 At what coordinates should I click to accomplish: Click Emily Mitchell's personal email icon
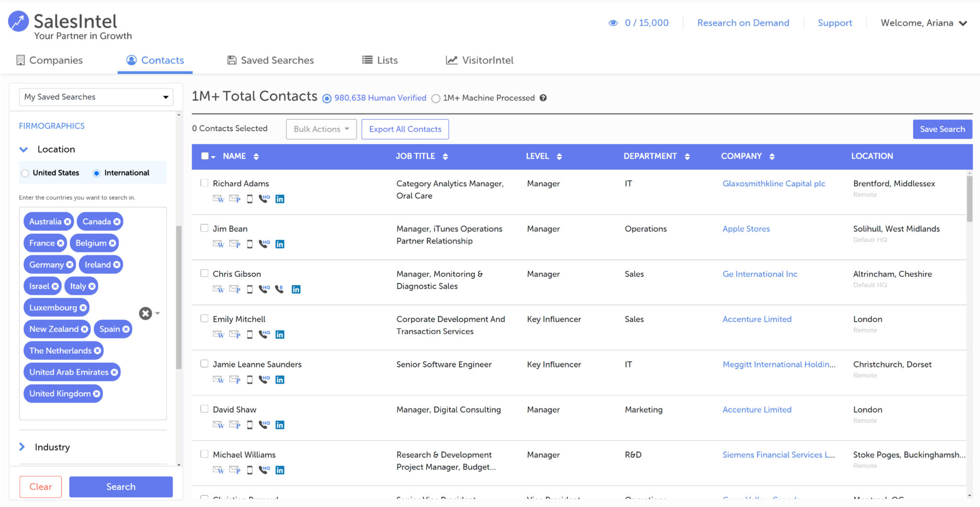[x=234, y=334]
